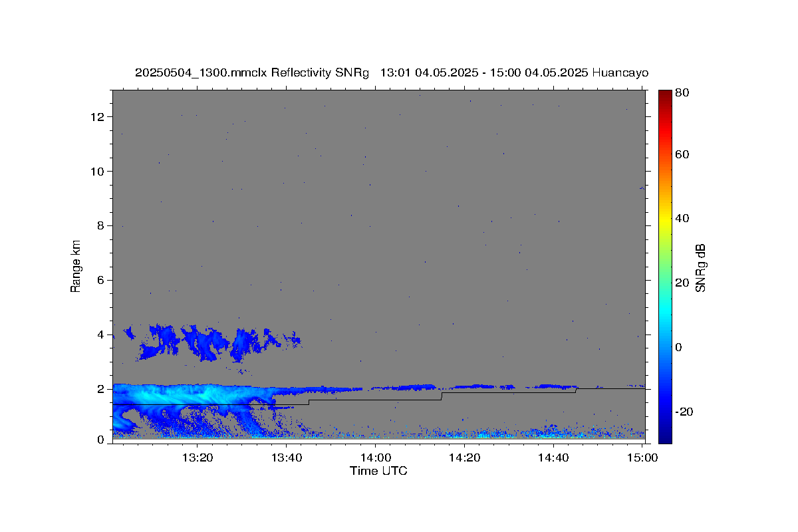This screenshot has width=798, height=532.
Task: Click the 40 label on the colorbar
Action: [x=682, y=218]
